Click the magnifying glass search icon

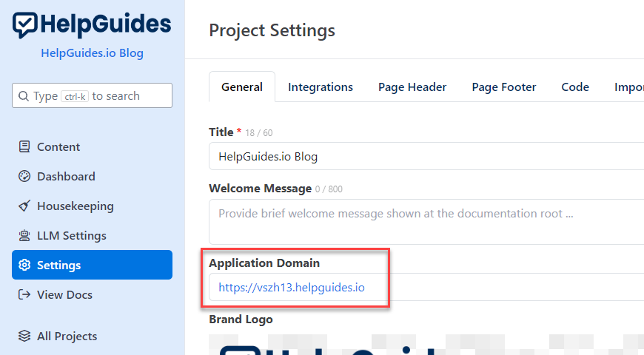(x=23, y=96)
